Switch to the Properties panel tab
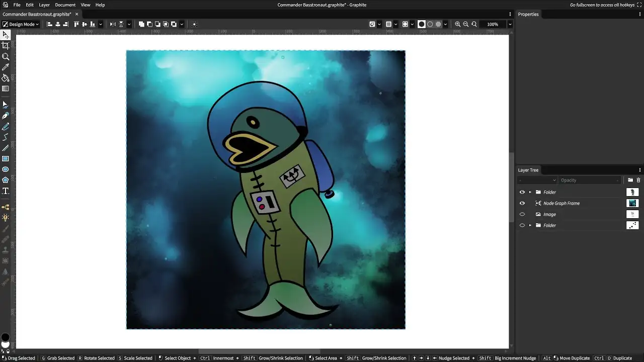The image size is (644, 362). click(528, 14)
